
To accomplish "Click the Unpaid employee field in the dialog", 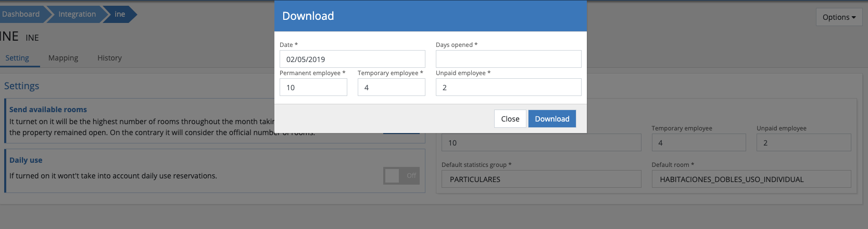I will point(508,87).
